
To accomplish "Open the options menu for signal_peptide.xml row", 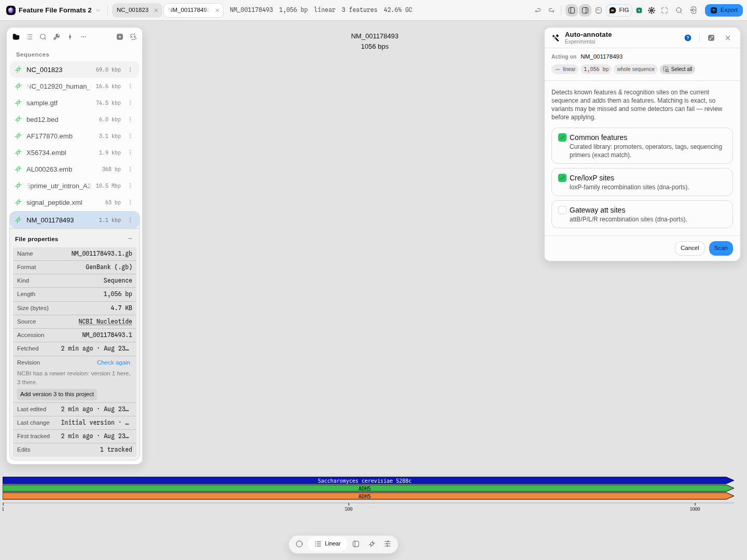I will [x=130, y=202].
